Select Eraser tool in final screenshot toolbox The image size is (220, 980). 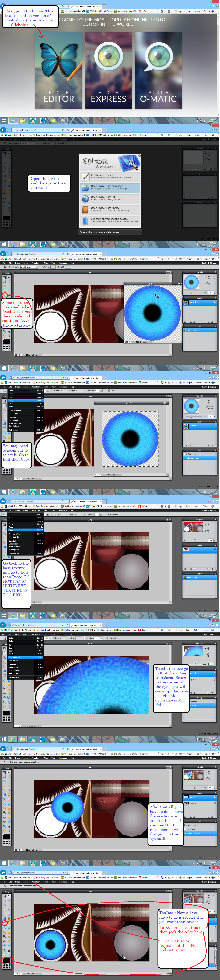[5, 914]
